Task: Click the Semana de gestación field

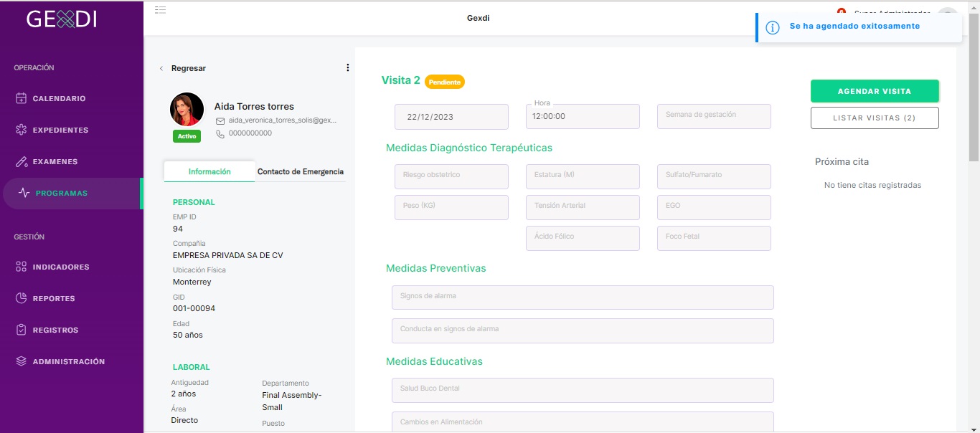Action: 714,117
